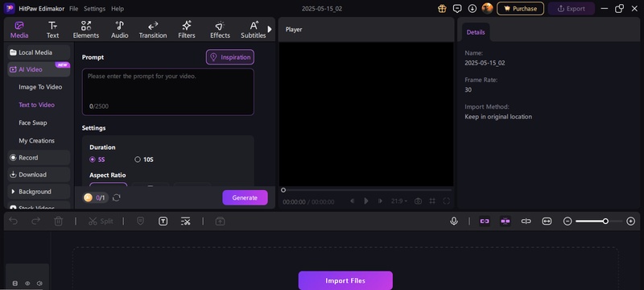Select Download in sidebar

pos(39,175)
